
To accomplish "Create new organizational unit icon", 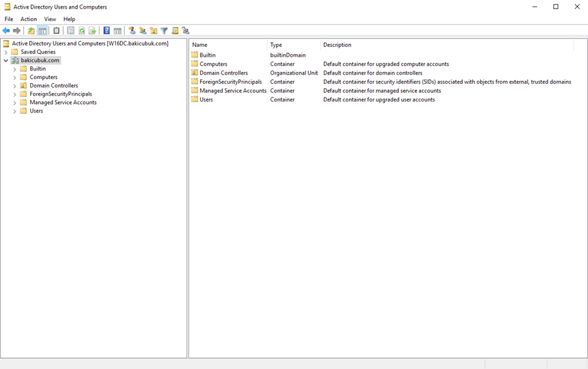I will tap(153, 31).
